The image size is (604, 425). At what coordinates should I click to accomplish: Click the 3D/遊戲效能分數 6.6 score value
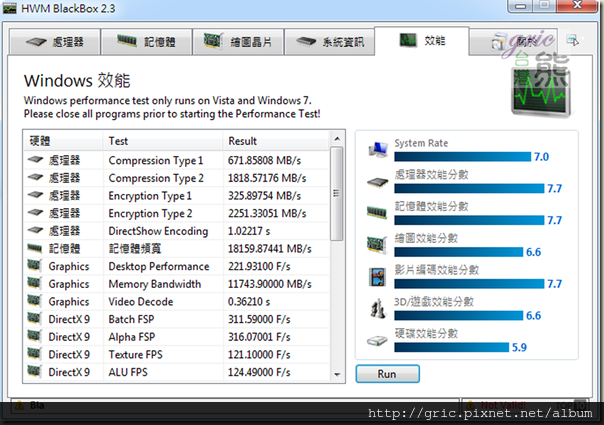[x=534, y=316]
